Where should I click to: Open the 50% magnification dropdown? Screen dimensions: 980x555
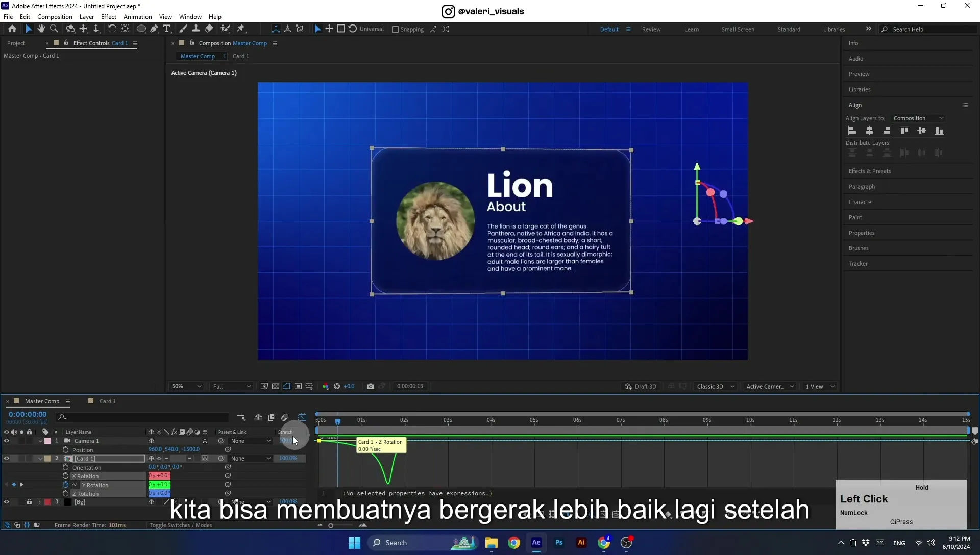tap(186, 386)
